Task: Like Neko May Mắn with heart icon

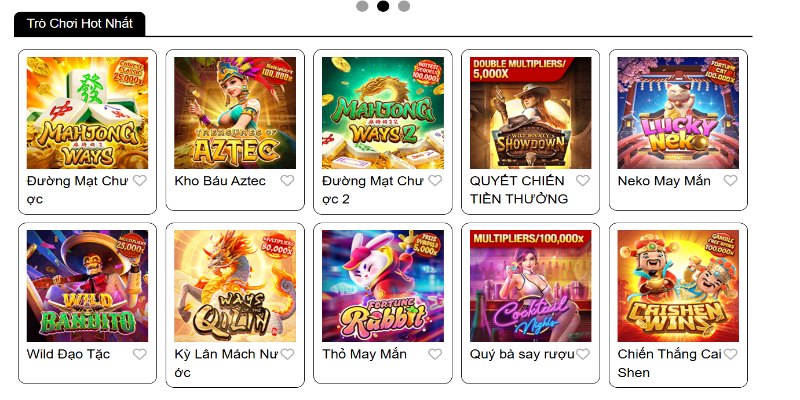Action: [x=731, y=181]
